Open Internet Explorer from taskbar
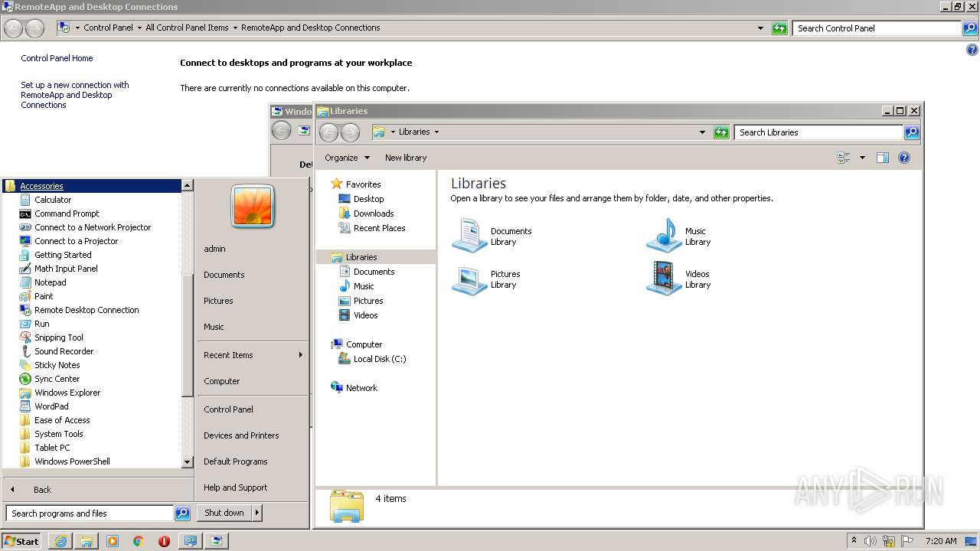This screenshot has width=980, height=551. click(x=60, y=541)
